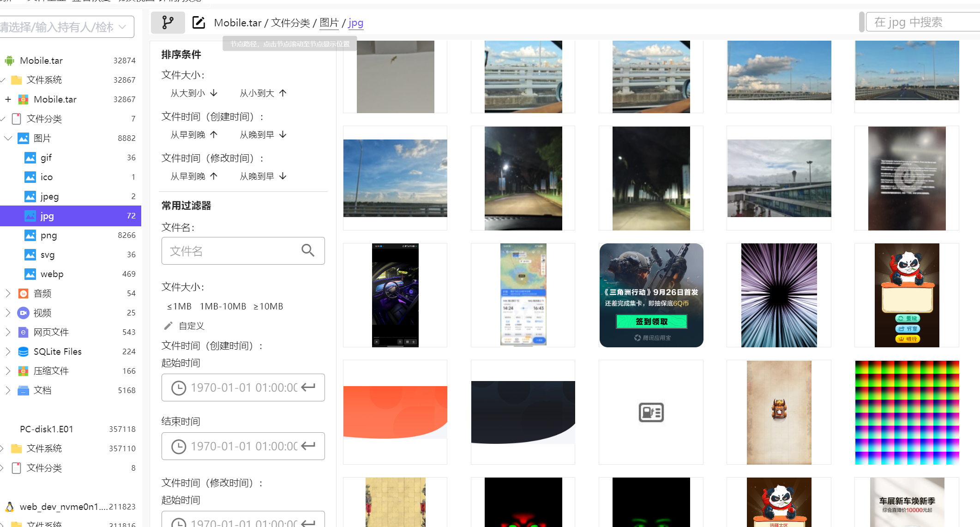Focus the 文件名 filter input field

click(x=243, y=251)
